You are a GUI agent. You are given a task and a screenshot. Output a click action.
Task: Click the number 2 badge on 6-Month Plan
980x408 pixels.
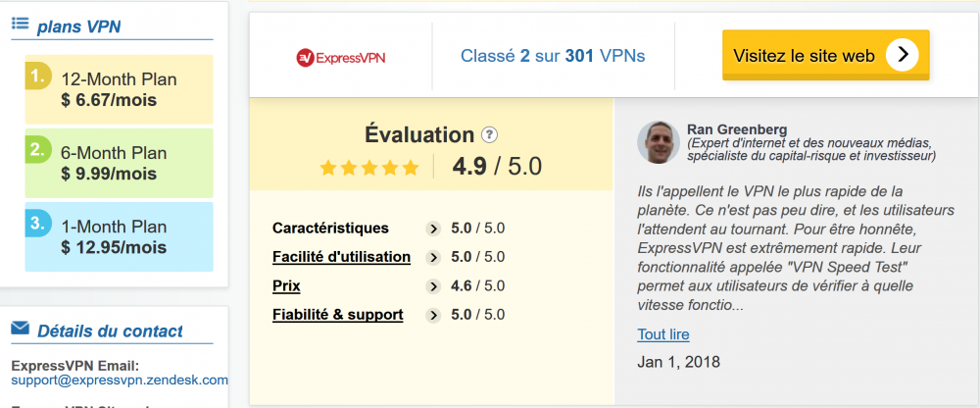(x=37, y=150)
